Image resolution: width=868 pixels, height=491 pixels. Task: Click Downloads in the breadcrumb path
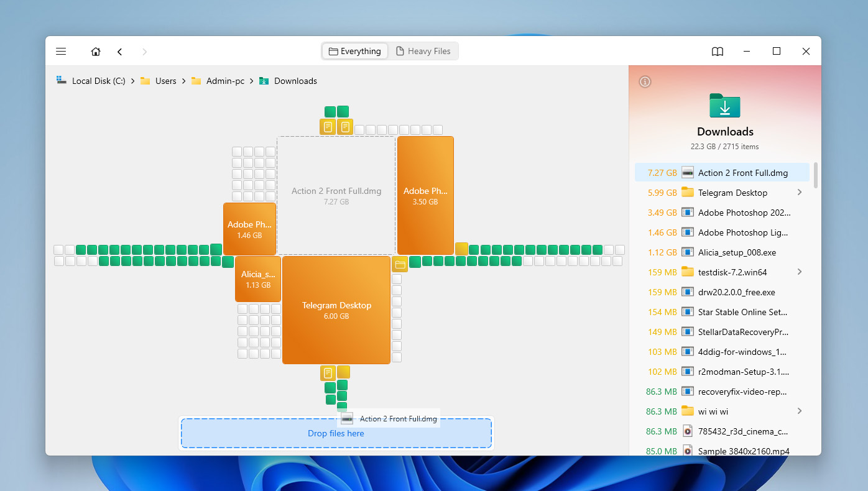(x=288, y=81)
